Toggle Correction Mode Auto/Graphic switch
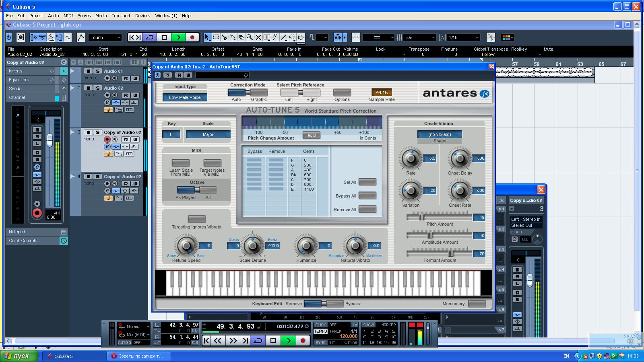 pos(248,93)
